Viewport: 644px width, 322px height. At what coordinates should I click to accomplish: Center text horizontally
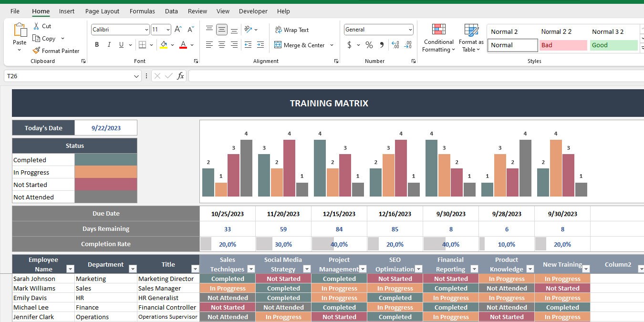(x=222, y=45)
